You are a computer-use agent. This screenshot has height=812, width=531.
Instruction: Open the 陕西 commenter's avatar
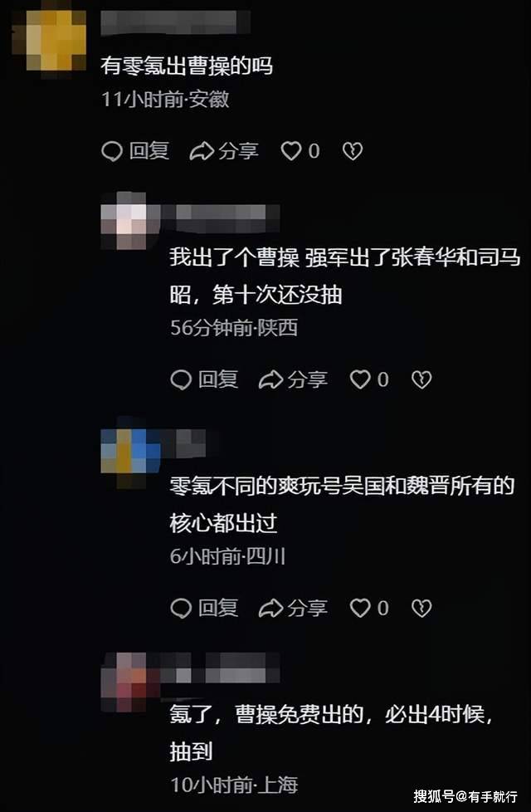coord(130,221)
